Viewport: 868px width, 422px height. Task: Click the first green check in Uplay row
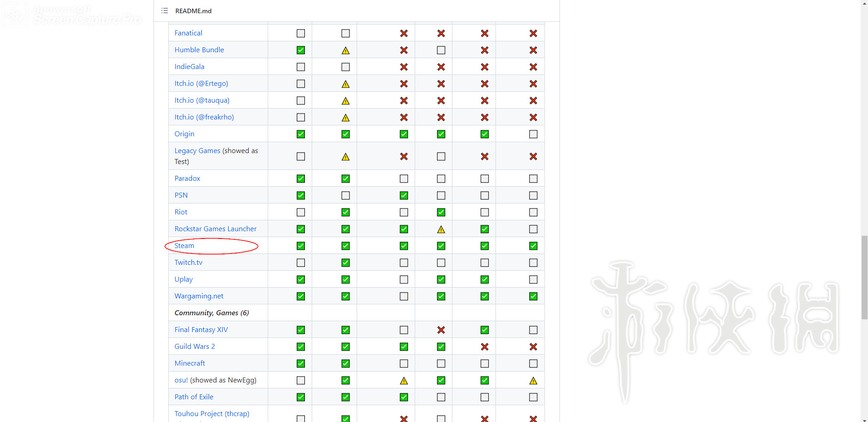301,279
